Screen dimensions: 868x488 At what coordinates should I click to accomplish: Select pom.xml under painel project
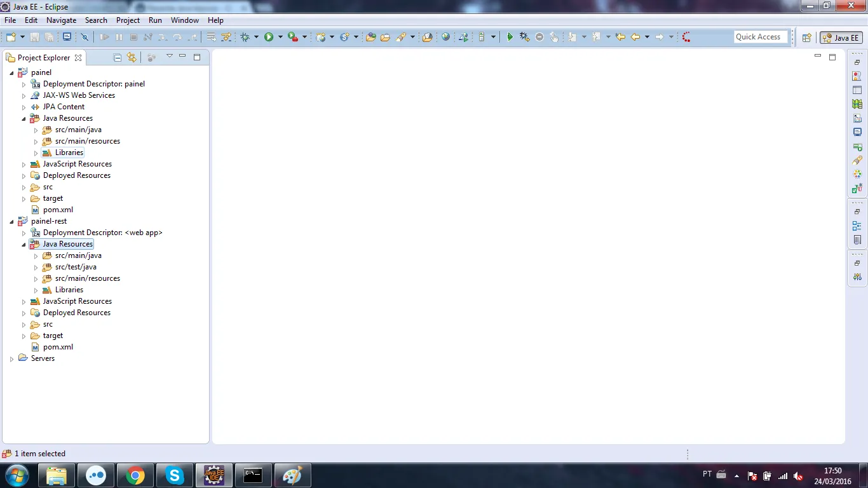click(58, 210)
